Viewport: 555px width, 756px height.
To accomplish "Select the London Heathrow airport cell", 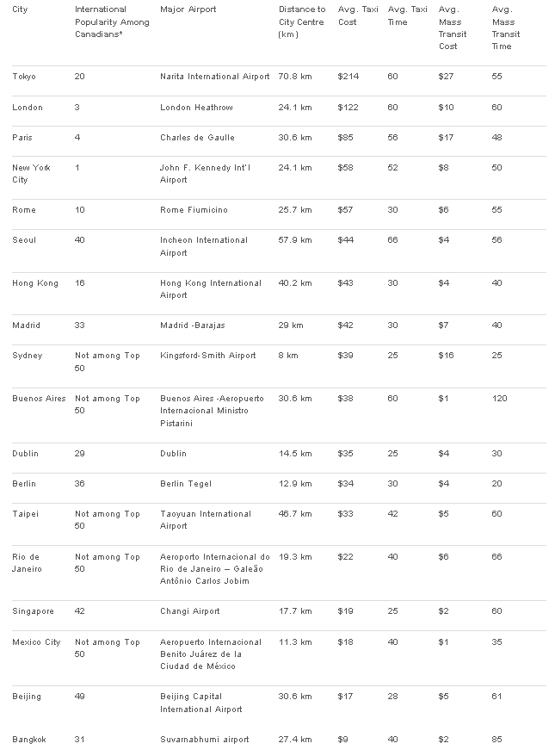I will click(x=196, y=108).
